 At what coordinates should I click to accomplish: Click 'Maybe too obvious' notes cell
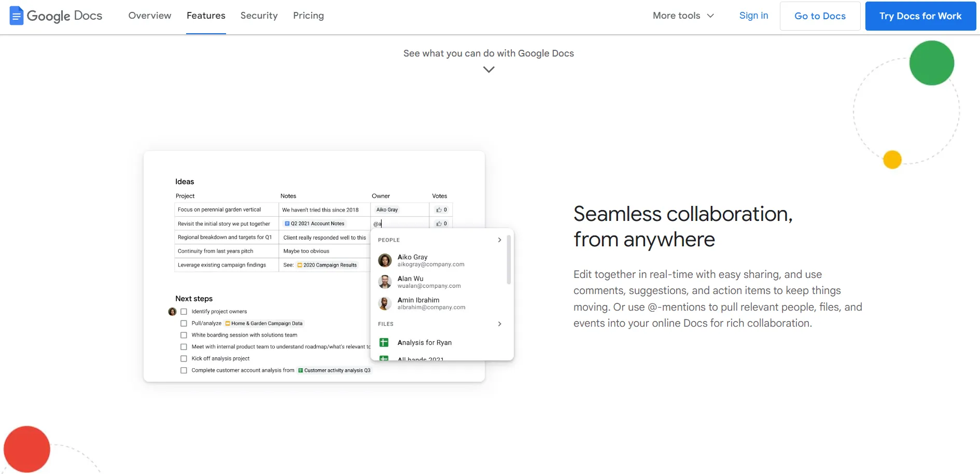click(325, 251)
